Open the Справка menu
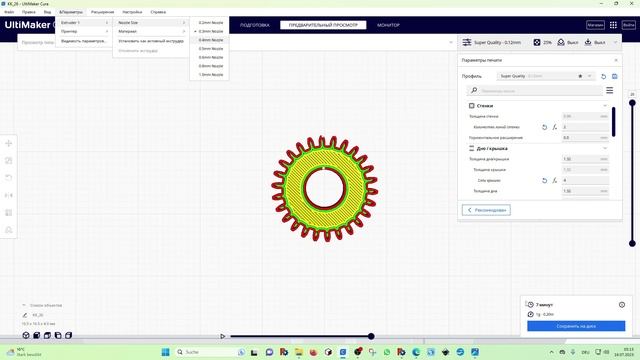 pos(158,12)
